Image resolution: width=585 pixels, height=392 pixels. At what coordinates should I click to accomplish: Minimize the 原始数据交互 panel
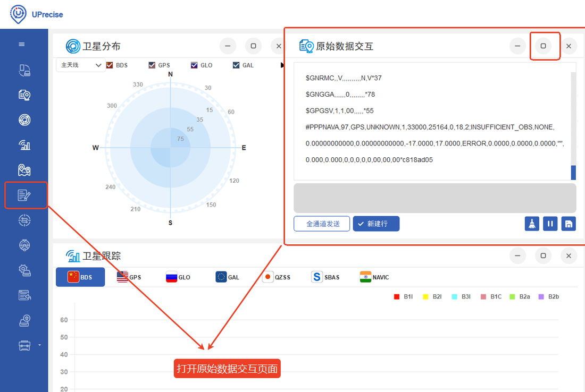click(x=517, y=46)
